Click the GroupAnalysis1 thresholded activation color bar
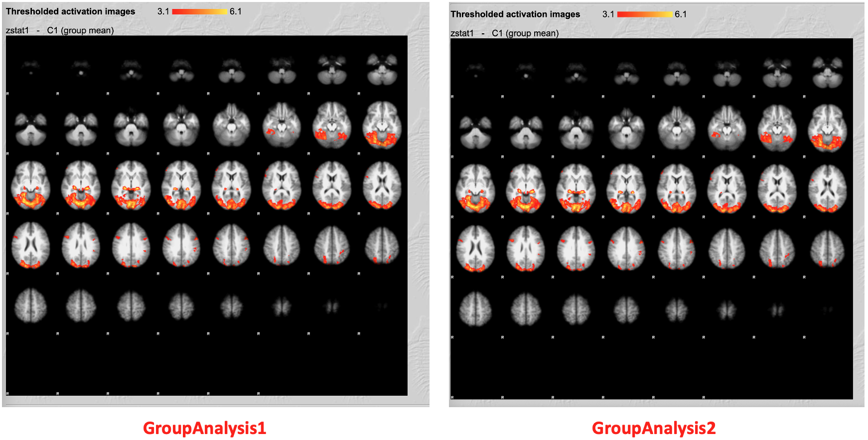 pyautogui.click(x=199, y=11)
